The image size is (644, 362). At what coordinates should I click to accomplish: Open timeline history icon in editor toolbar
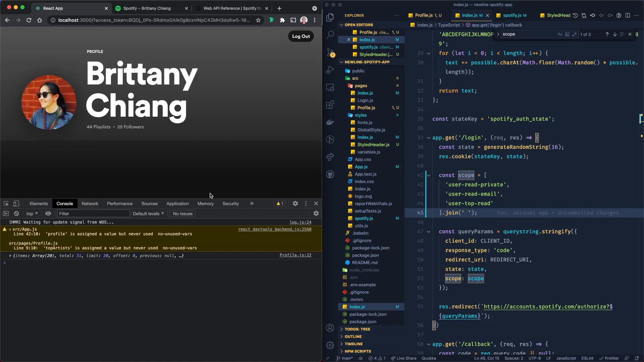pos(575,15)
